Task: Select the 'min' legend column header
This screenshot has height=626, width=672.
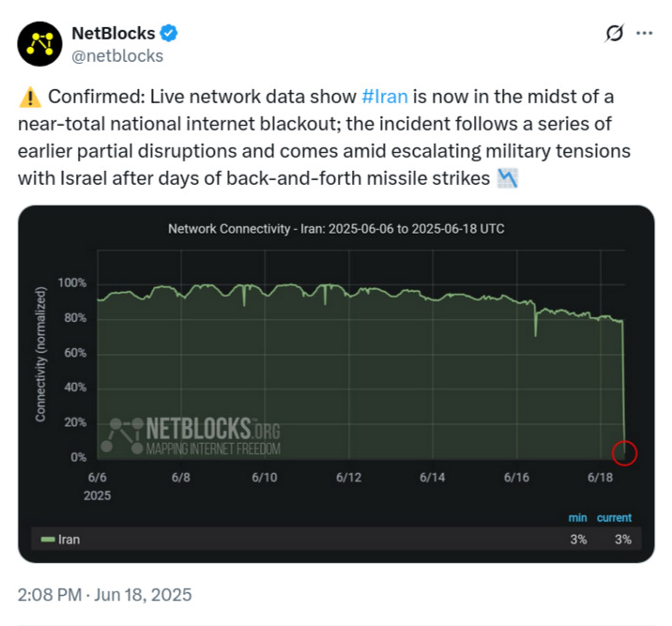Action: click(577, 517)
